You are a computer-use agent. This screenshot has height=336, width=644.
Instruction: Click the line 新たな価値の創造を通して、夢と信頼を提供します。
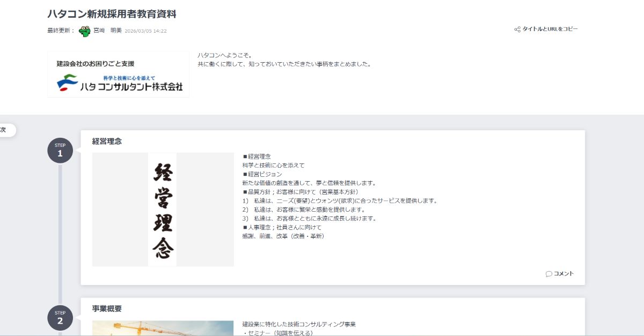(x=309, y=183)
